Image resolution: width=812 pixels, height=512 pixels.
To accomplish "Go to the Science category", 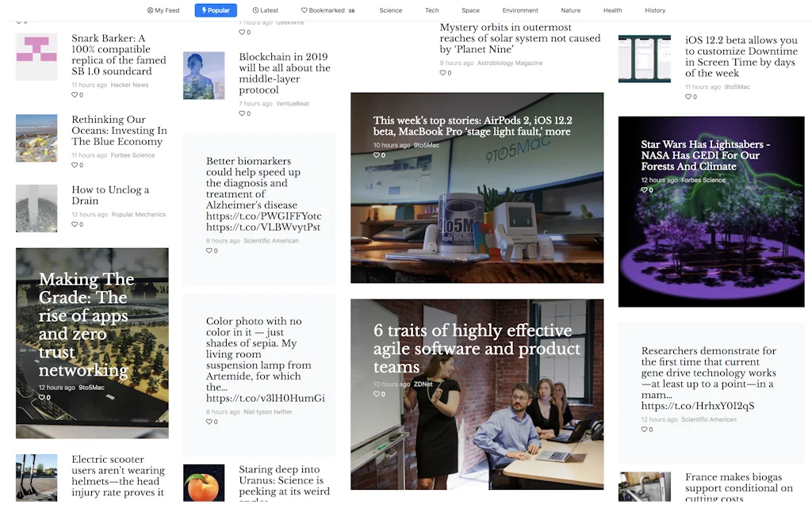I will 390,10.
